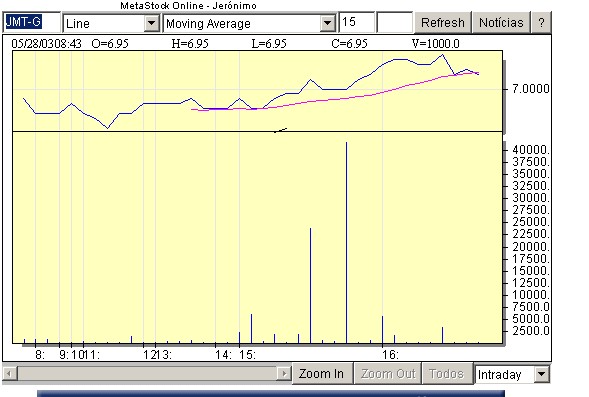Click the V=1000.0 volume readout
Image resolution: width=589 pixels, height=397 pixels.
click(x=436, y=44)
